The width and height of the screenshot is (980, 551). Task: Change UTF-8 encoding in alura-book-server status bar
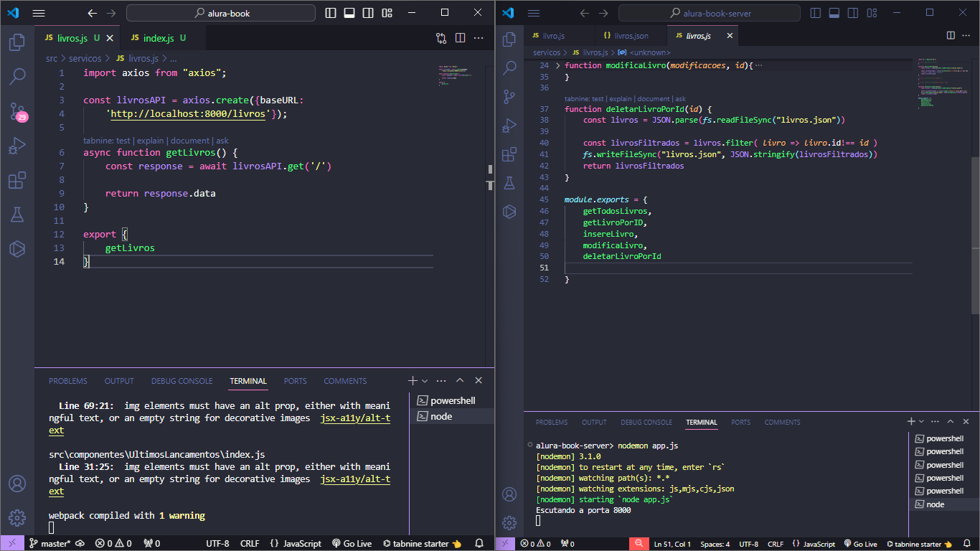click(749, 545)
